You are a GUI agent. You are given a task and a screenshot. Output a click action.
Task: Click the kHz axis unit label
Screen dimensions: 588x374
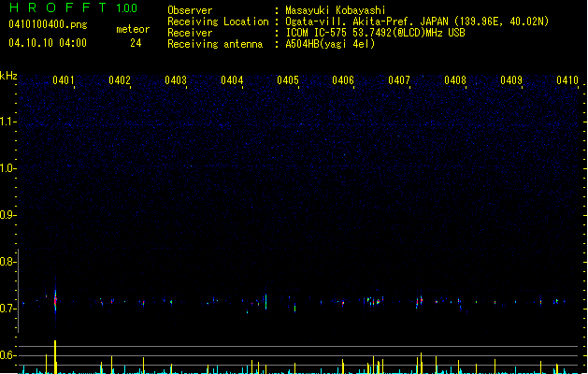8,76
